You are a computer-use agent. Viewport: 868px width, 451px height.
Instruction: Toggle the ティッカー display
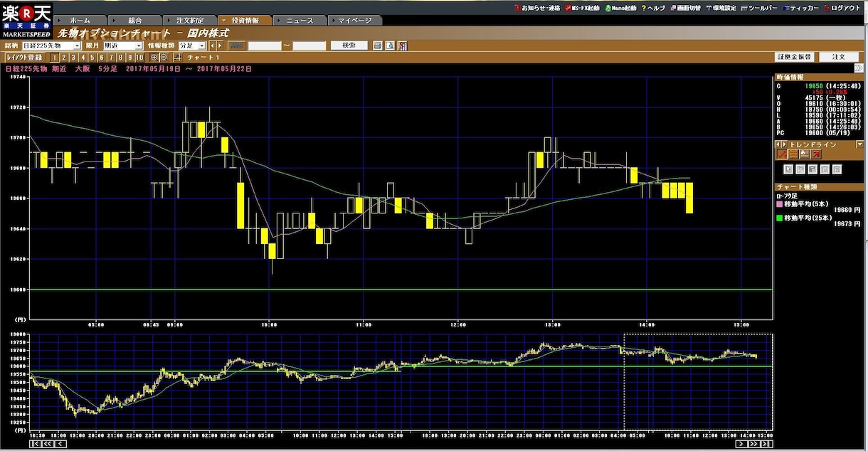[800, 8]
